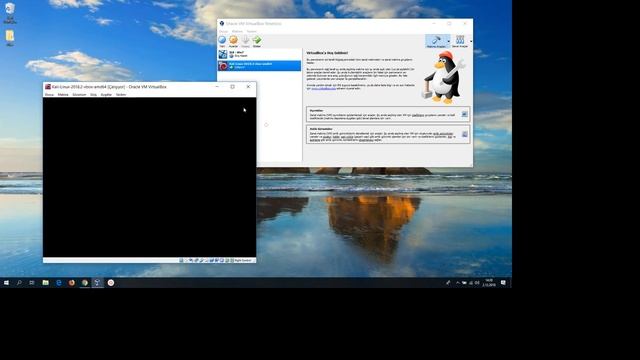Open the Windows Start menu
This screenshot has width=640, height=360.
click(6, 282)
